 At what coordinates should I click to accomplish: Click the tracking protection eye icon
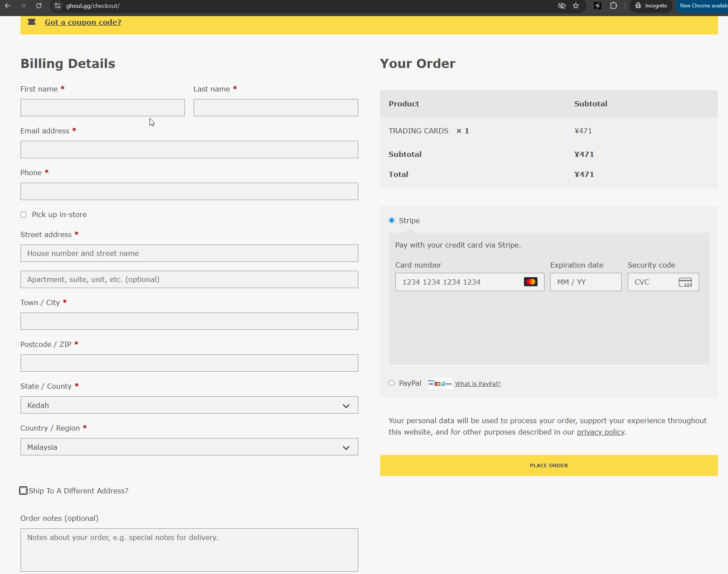point(561,6)
